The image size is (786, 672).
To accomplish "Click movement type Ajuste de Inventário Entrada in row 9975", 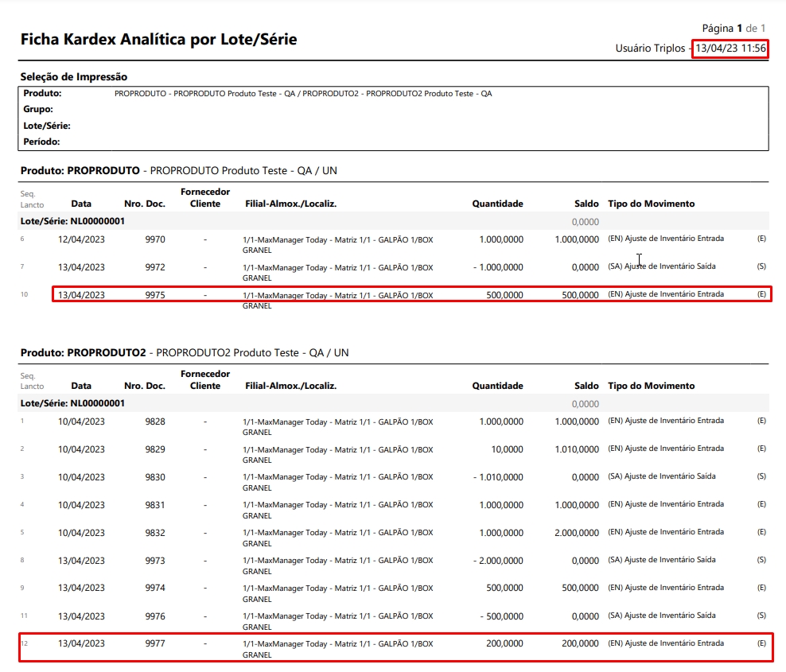I will pos(666,294).
